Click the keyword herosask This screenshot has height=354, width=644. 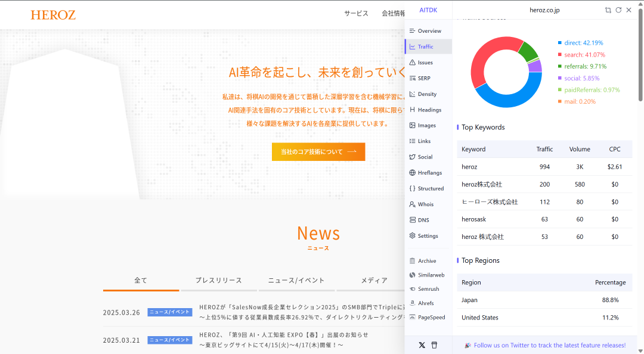[x=473, y=219]
